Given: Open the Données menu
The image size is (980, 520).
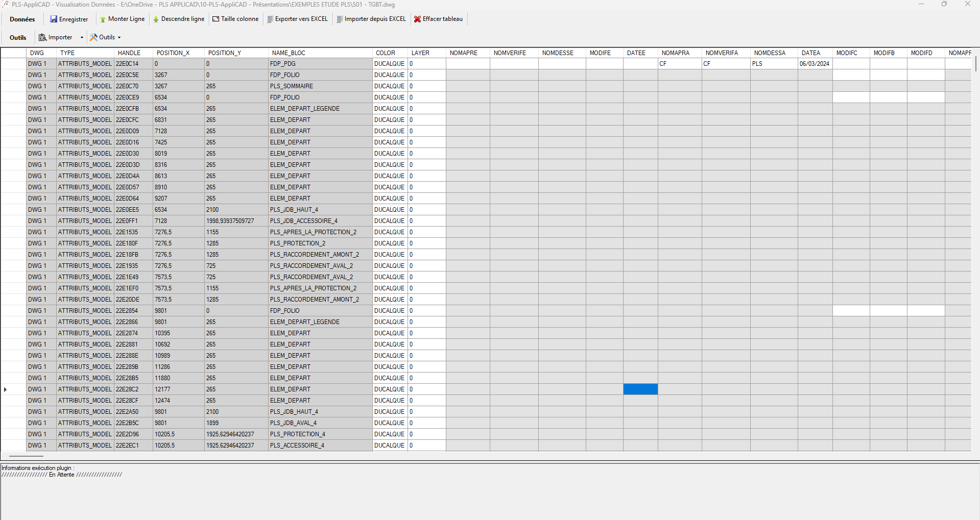Looking at the screenshot, I should pos(22,19).
